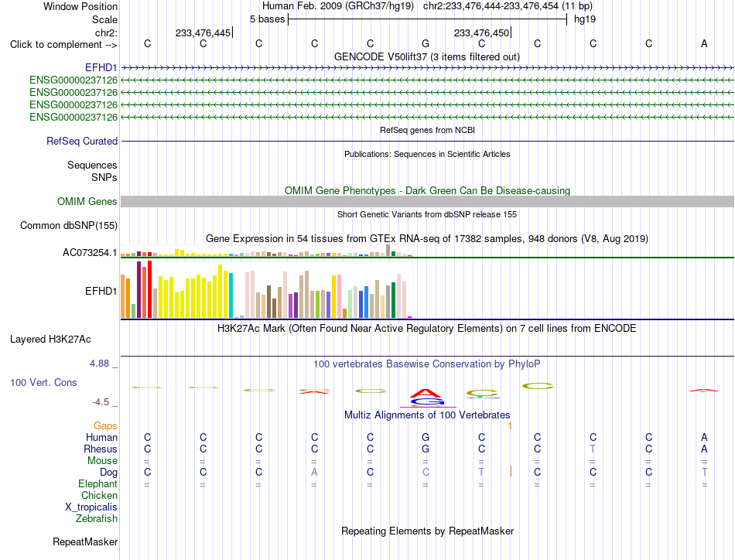Click the Scale label on the left
The image size is (735, 560).
[104, 19]
